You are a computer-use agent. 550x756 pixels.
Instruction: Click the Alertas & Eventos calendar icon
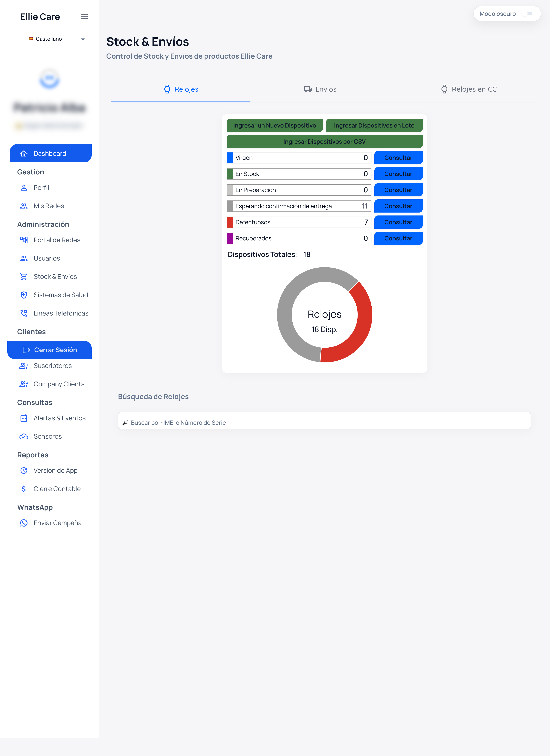[x=24, y=418]
